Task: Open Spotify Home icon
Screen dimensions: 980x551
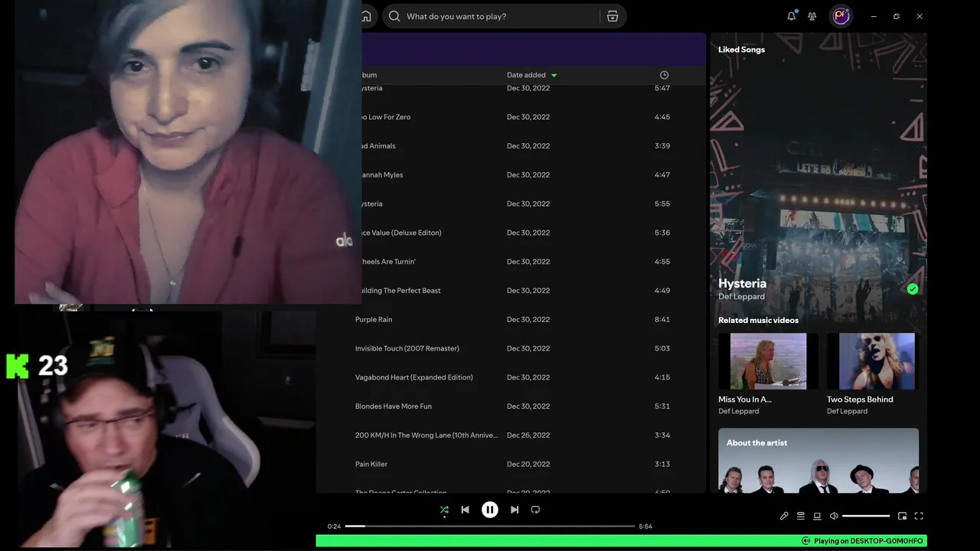Action: (x=367, y=16)
